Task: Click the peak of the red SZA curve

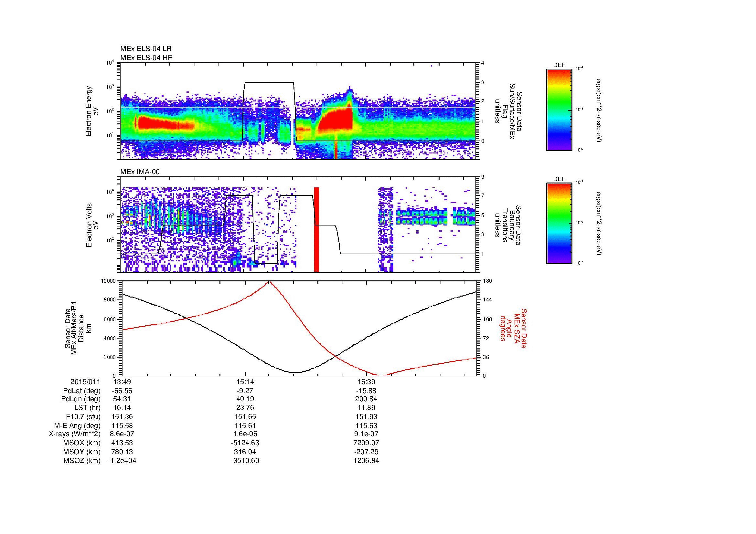Action: pos(269,282)
